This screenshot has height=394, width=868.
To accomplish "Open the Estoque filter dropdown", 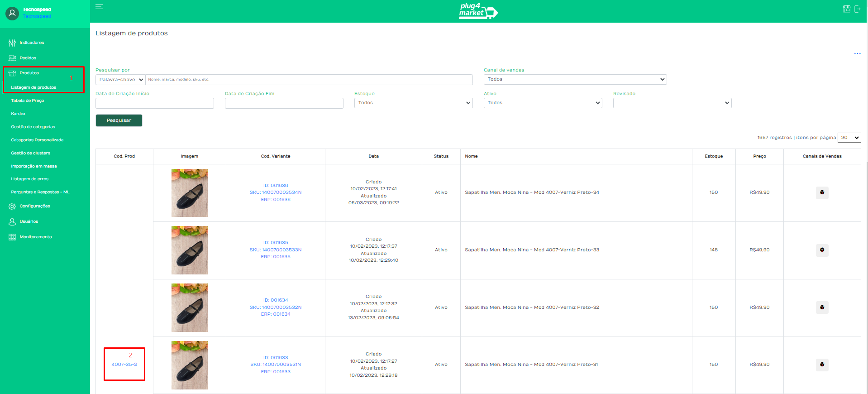I will pos(413,103).
